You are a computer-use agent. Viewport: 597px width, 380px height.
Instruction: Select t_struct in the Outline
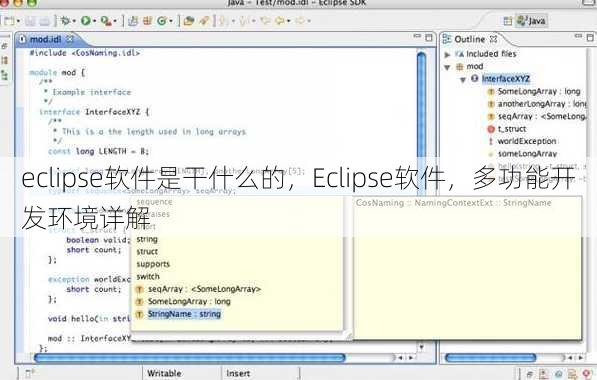click(512, 129)
